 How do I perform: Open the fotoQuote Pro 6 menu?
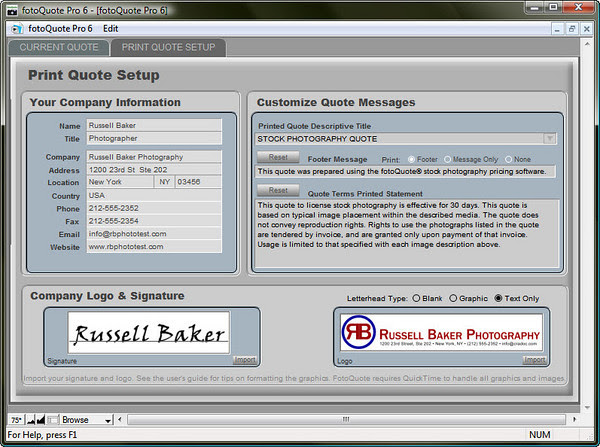pyautogui.click(x=60, y=29)
